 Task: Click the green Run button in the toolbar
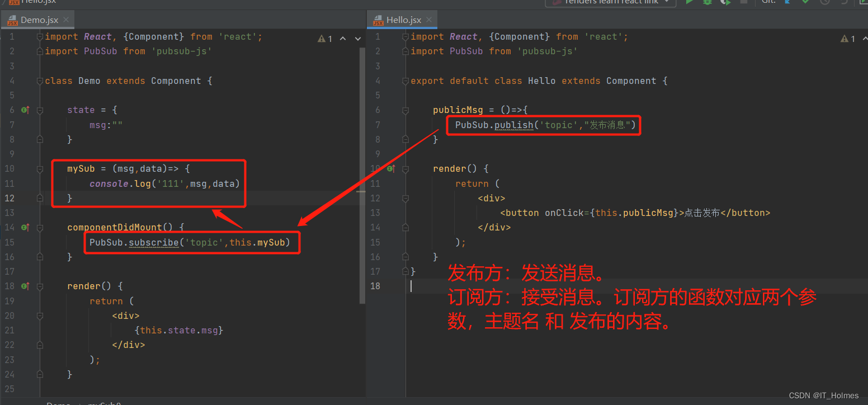click(690, 2)
